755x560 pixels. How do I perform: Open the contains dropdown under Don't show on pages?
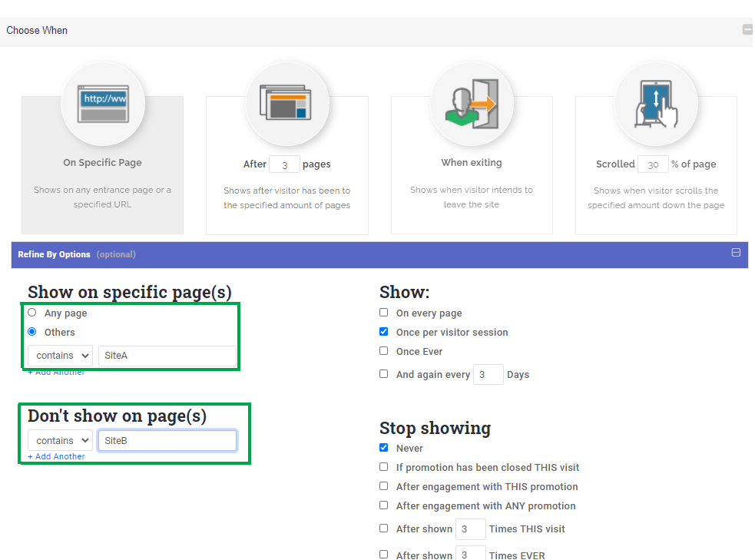pyautogui.click(x=60, y=439)
